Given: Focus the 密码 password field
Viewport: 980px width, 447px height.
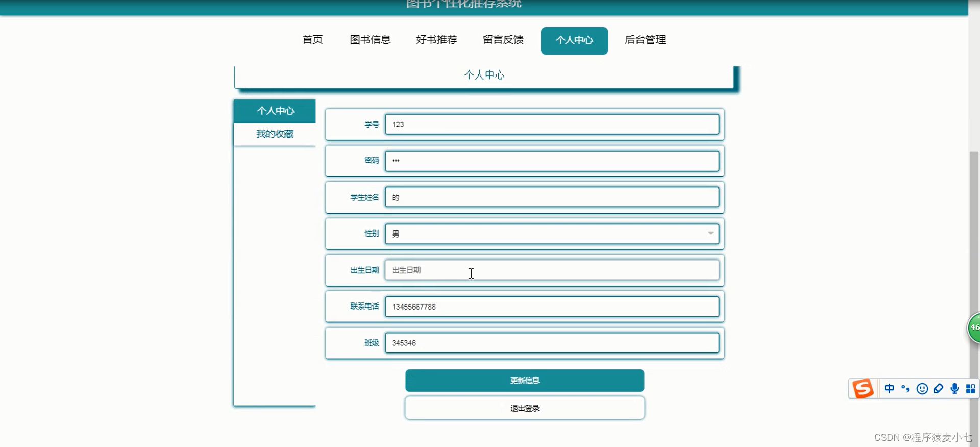Looking at the screenshot, I should 552,160.
